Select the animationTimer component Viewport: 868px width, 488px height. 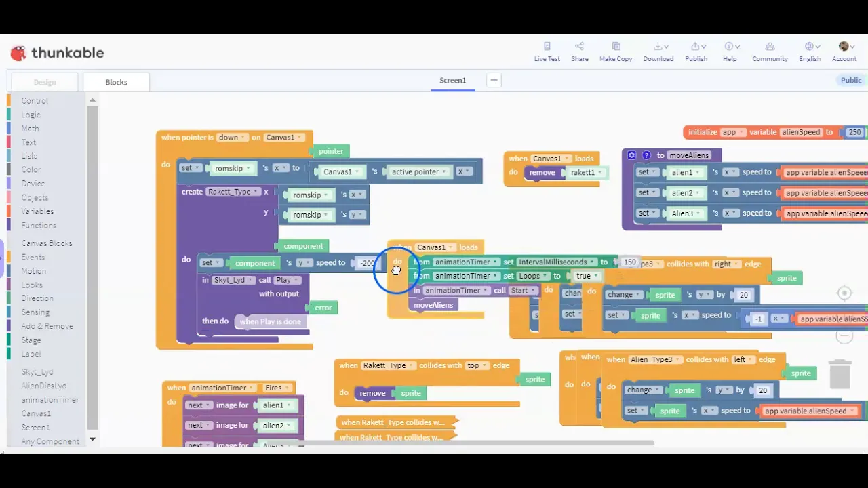pos(50,400)
